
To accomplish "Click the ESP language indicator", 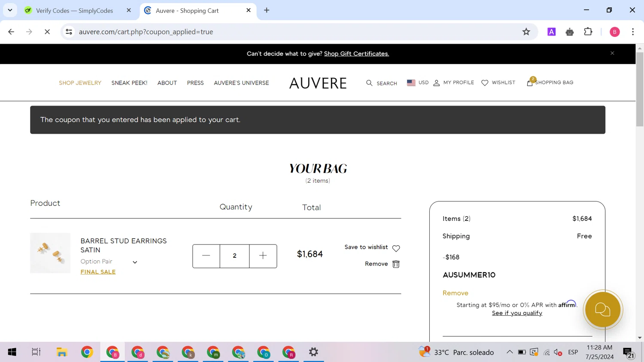I will tap(573, 352).
